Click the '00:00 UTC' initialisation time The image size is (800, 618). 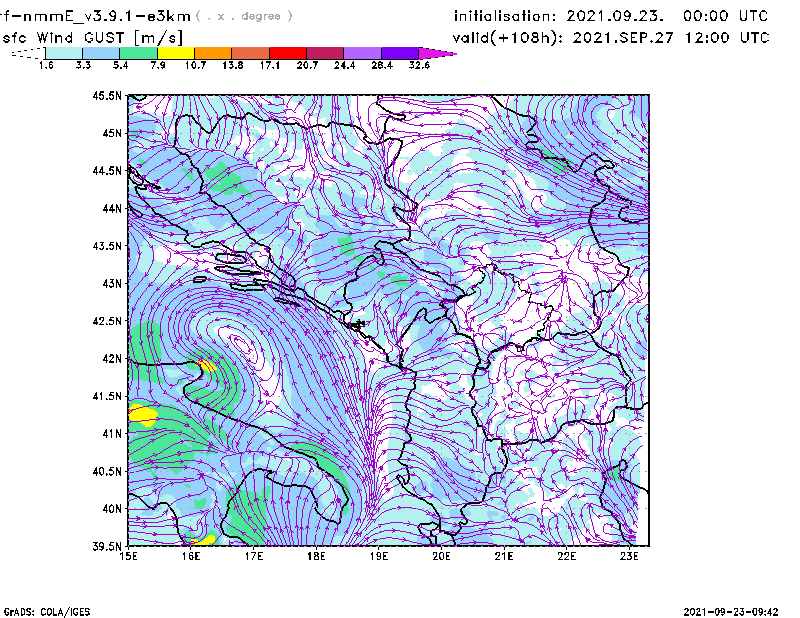[x=726, y=16]
